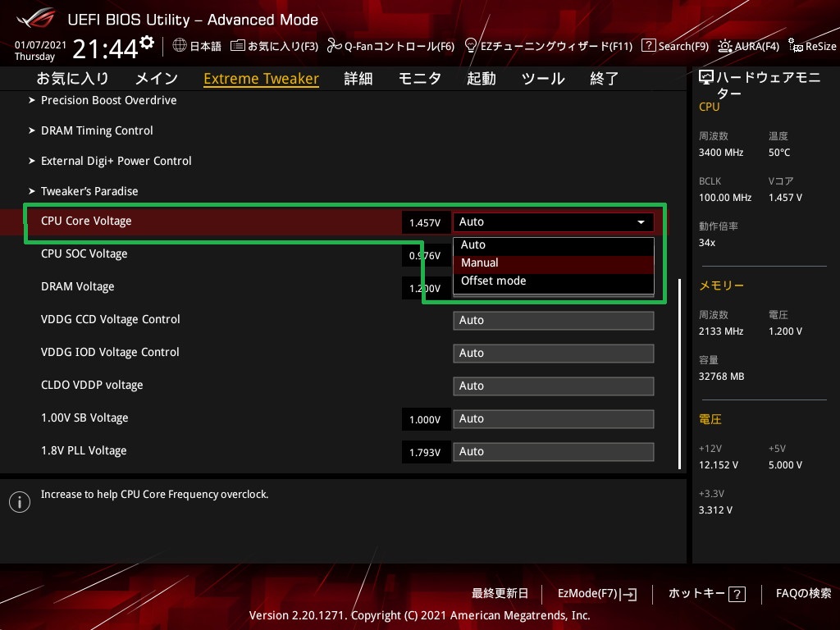The image size is (840, 630).
Task: Click the hotkey question mark box icon
Action: [x=737, y=594]
